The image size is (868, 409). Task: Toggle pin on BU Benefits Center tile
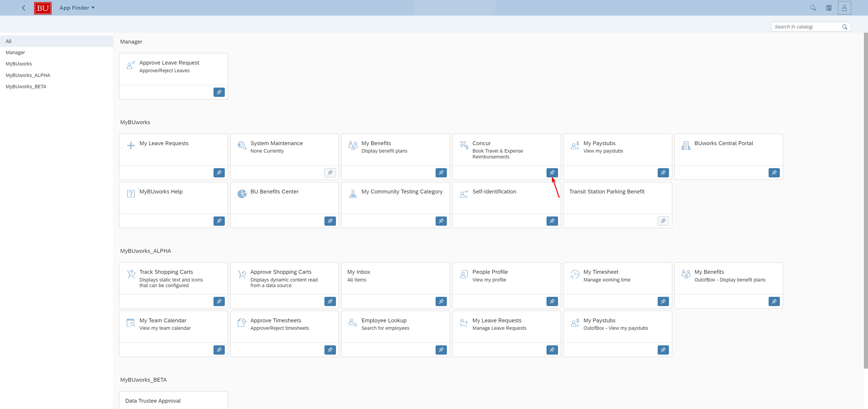(x=330, y=221)
